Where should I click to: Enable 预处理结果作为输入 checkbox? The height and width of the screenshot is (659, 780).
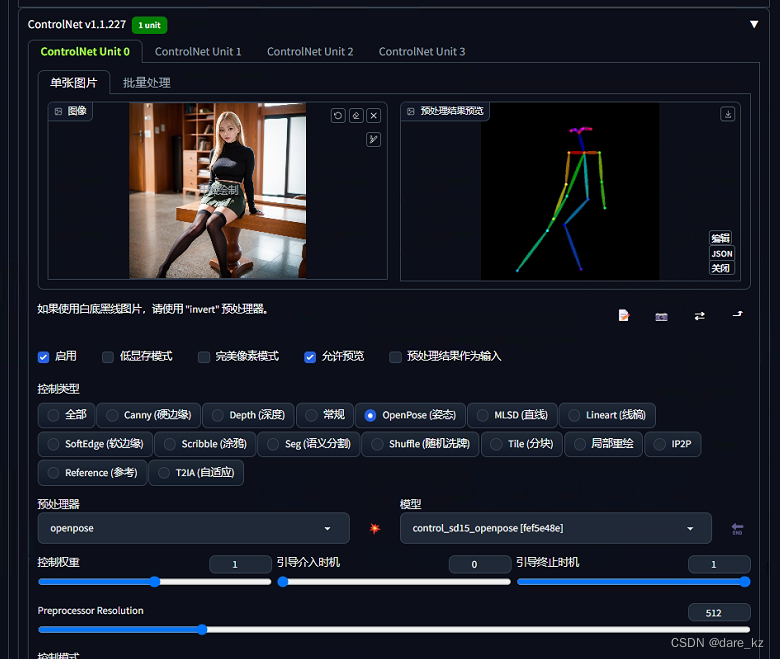[x=395, y=357]
